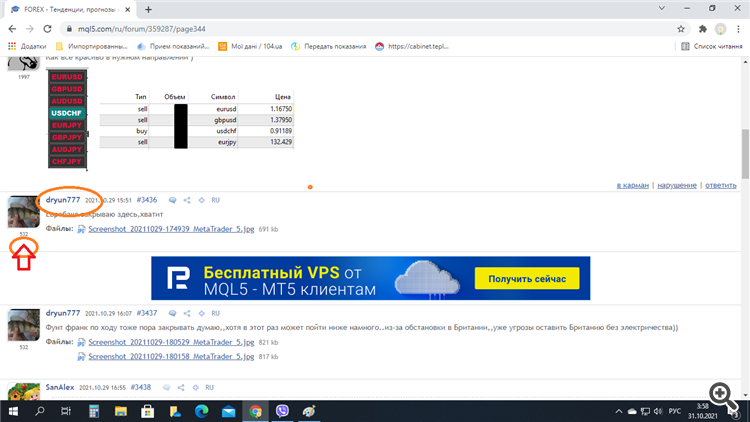
Task: Open Screenshot_20211029-180158_MetaTrader_5.jpg attachment
Action: pos(171,356)
